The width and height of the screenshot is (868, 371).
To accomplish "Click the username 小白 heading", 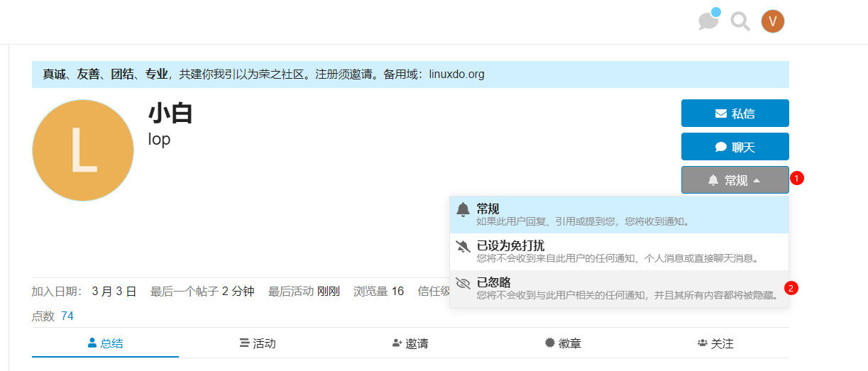I will (170, 113).
